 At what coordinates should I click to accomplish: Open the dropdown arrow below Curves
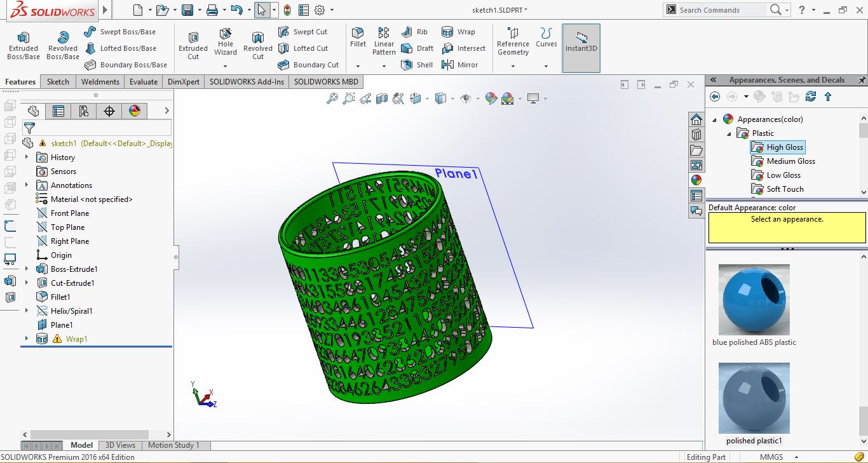[x=546, y=66]
